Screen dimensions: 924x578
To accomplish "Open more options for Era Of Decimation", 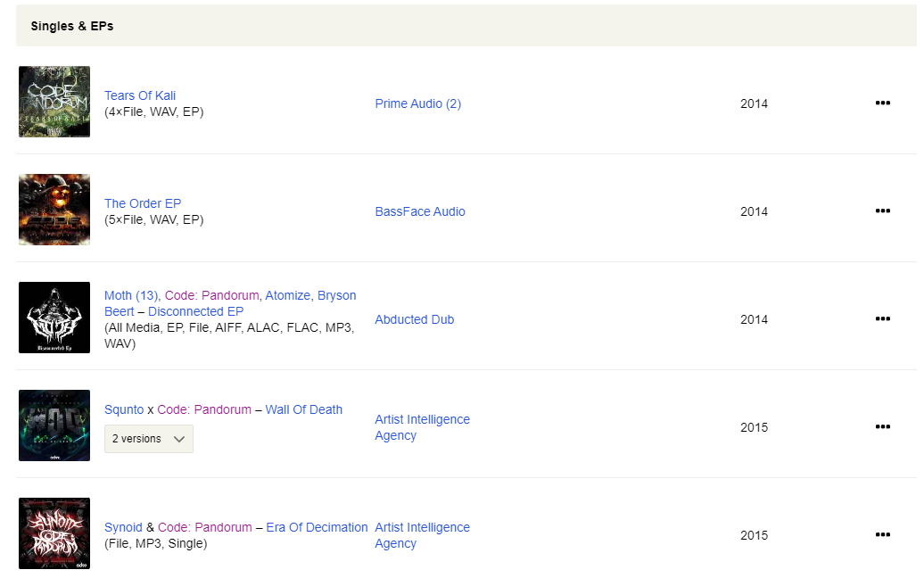I will [882, 535].
